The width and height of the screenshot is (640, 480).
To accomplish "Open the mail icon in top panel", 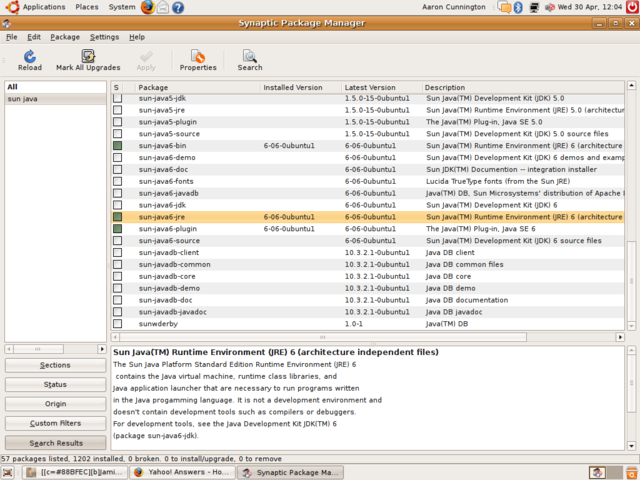I will (163, 7).
